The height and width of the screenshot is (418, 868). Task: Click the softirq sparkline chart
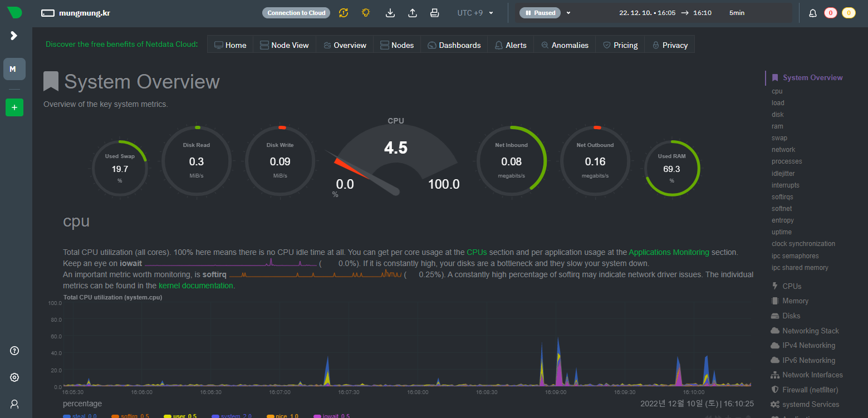point(316,274)
